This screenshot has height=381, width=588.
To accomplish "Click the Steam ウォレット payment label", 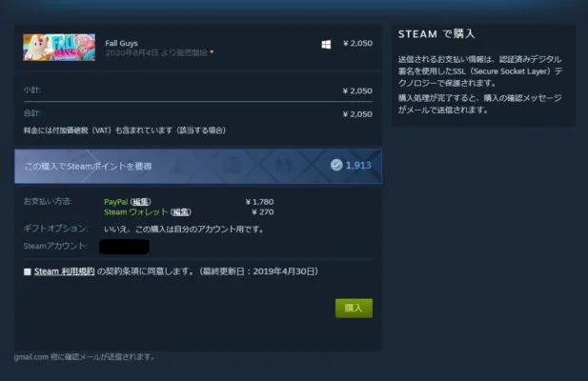I will (x=135, y=212).
